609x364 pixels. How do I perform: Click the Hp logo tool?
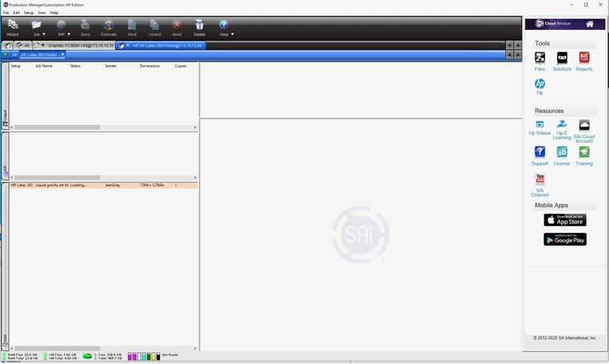pos(540,84)
